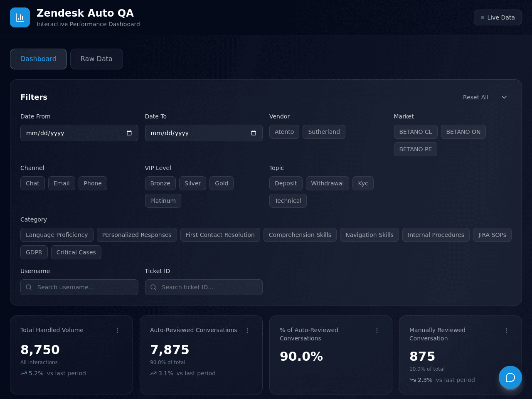Toggle the BETANO ON market filter
This screenshot has height=399, width=532.
(x=463, y=132)
